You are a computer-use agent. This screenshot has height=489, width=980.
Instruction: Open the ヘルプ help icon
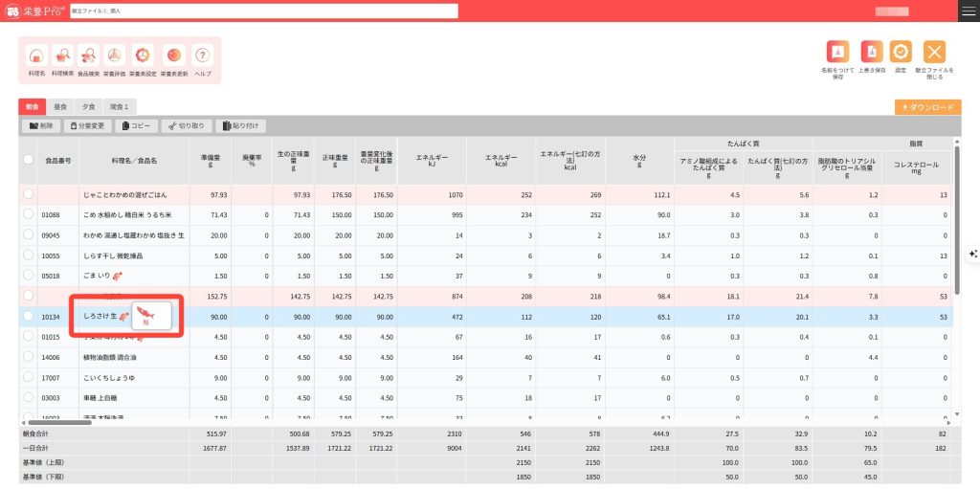click(x=202, y=56)
